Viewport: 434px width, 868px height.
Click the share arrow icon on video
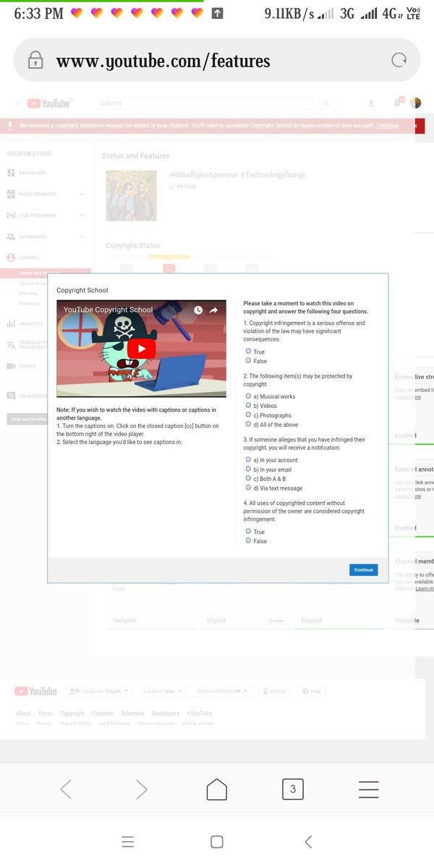click(214, 310)
